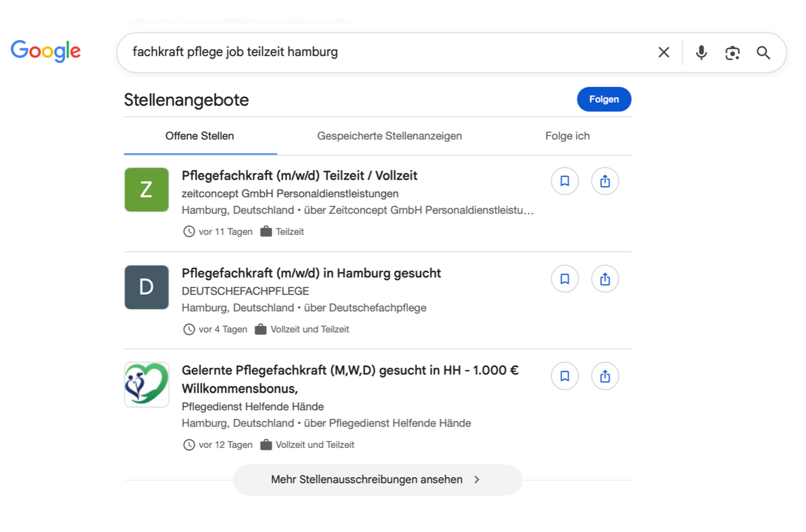Click the Helfende Hände heart logo thumbnail
The image size is (806, 532).
(x=147, y=385)
